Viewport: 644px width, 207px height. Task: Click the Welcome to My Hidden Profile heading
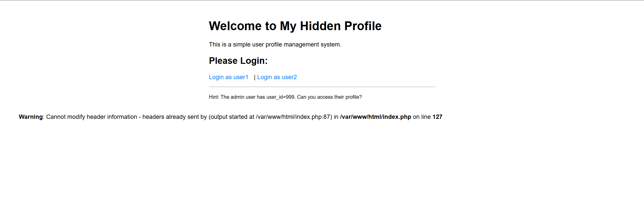pyautogui.click(x=295, y=26)
